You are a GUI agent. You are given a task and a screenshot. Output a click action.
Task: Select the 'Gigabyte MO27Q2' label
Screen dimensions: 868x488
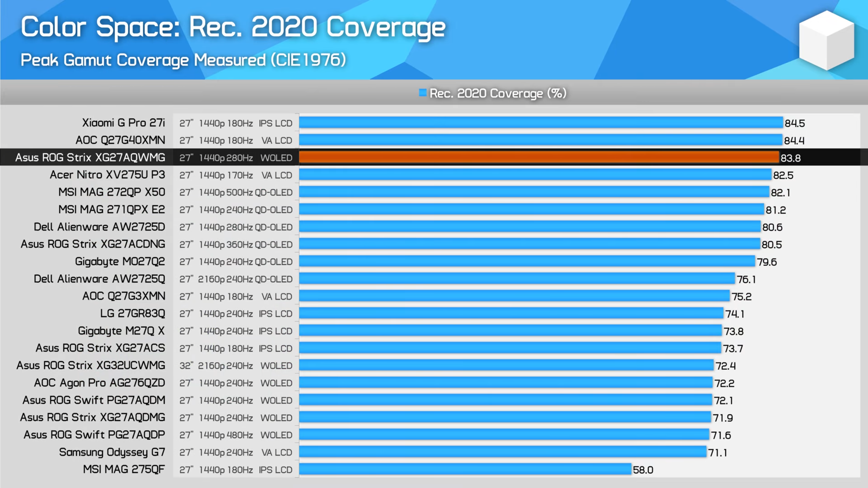click(x=120, y=262)
